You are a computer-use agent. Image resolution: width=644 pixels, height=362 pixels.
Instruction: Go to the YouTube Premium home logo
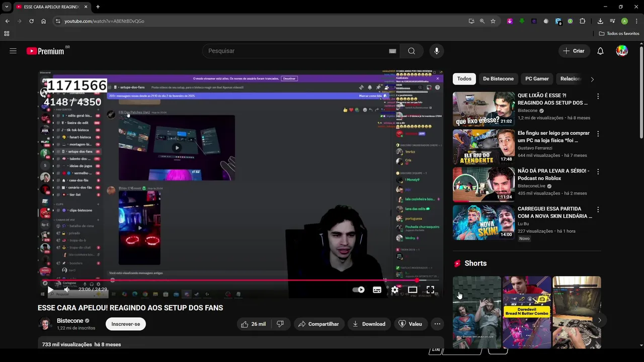coord(46,51)
